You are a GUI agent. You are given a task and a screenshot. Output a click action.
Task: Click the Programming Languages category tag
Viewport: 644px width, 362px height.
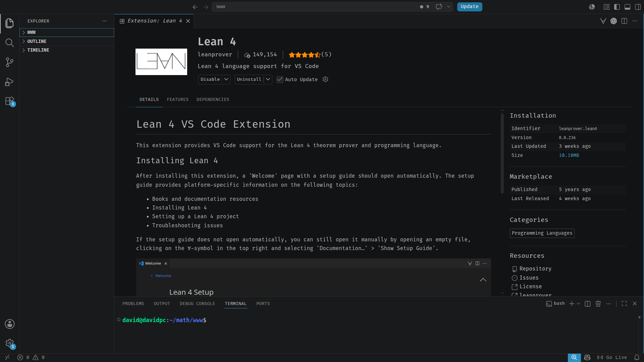tap(542, 233)
